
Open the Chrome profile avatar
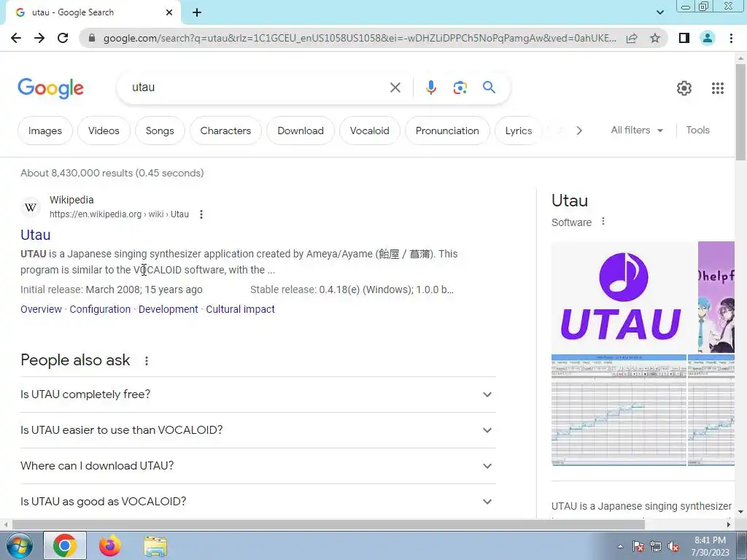(708, 38)
